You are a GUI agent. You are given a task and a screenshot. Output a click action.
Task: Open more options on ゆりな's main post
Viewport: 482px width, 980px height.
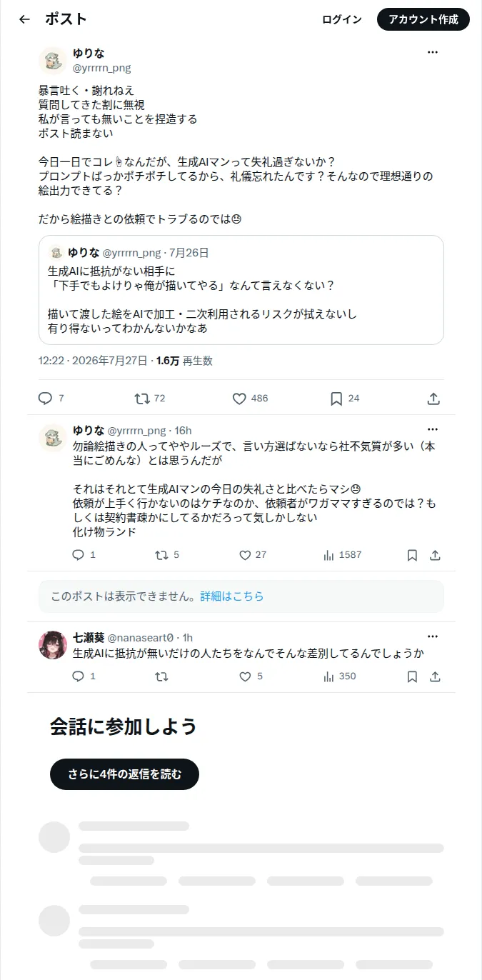(433, 52)
